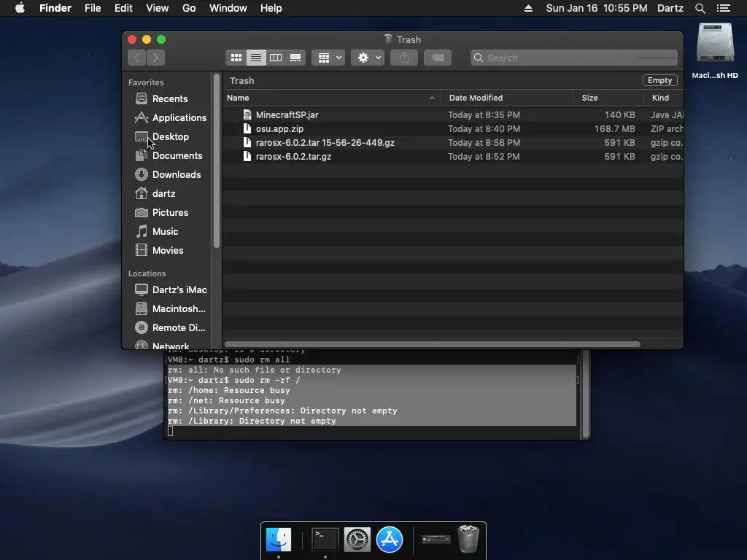
Task: Open the File menu
Action: pos(93,8)
